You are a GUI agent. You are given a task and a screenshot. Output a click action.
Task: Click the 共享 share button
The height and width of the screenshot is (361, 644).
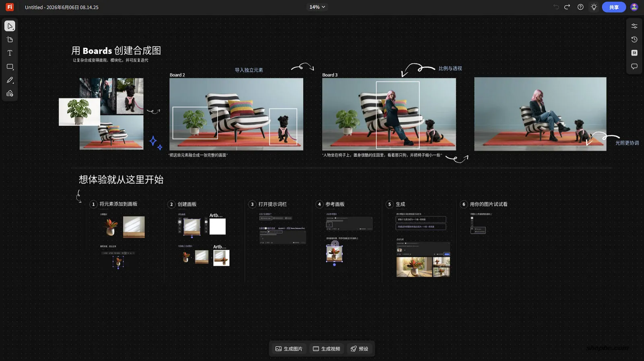coord(614,7)
